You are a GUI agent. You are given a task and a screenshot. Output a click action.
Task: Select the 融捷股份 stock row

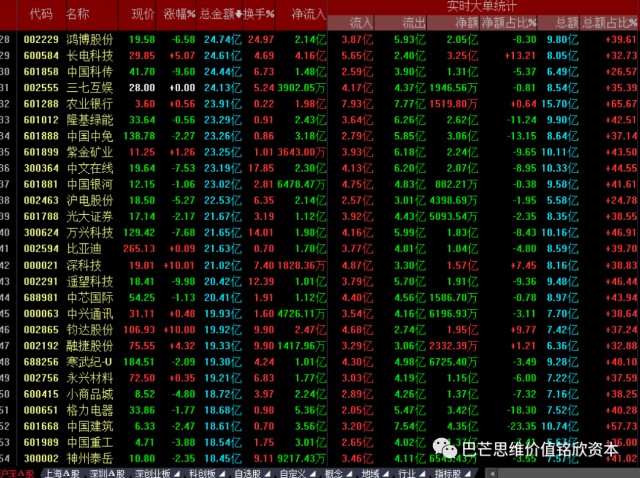tap(320, 346)
